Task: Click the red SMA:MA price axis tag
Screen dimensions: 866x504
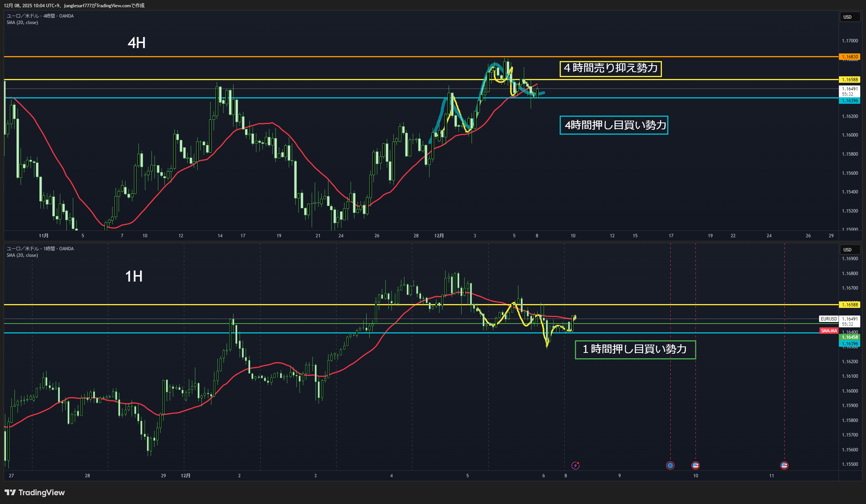Action: [829, 331]
